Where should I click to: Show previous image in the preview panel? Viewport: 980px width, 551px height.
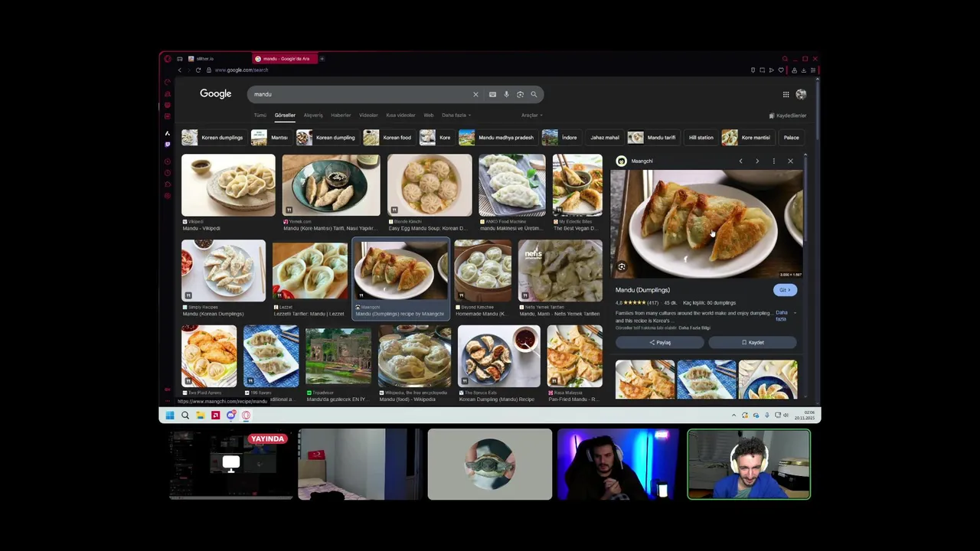(x=740, y=161)
